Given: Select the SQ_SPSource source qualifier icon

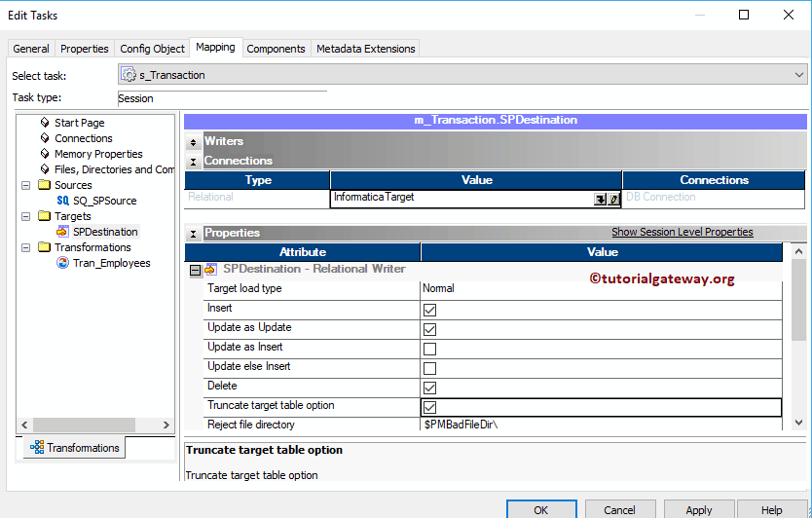Looking at the screenshot, I should [x=63, y=201].
